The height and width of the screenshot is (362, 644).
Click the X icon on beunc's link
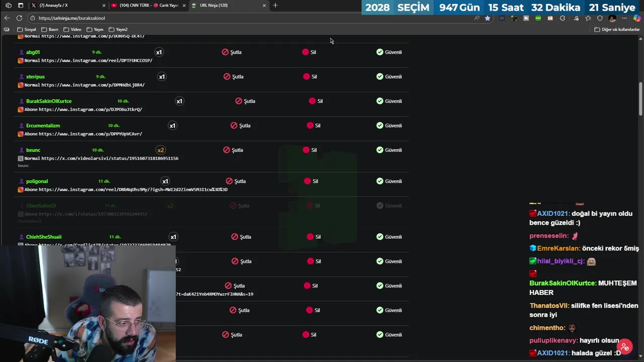point(21,158)
